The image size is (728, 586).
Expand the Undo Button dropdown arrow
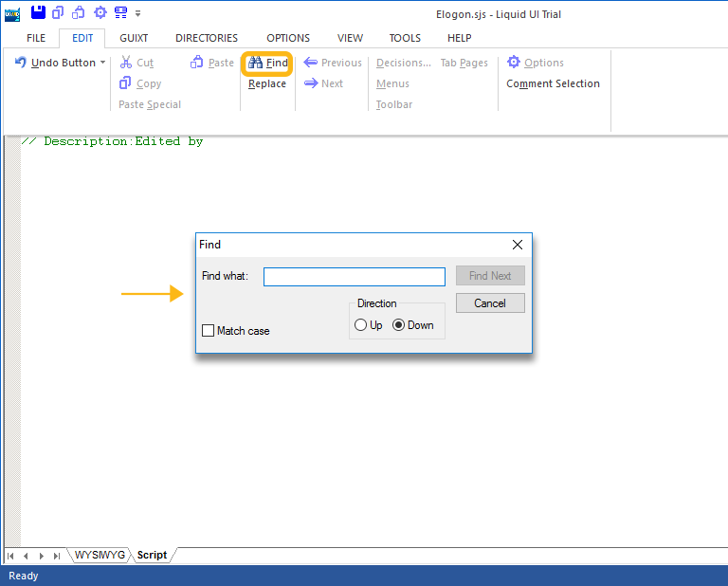(x=102, y=63)
